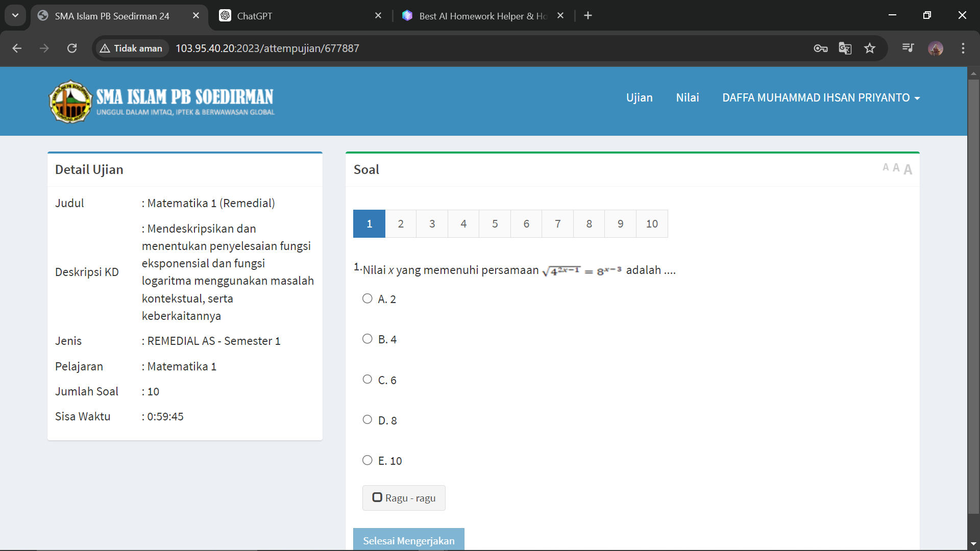Viewport: 980px width, 551px height.
Task: Select answer A. 2
Action: [367, 298]
